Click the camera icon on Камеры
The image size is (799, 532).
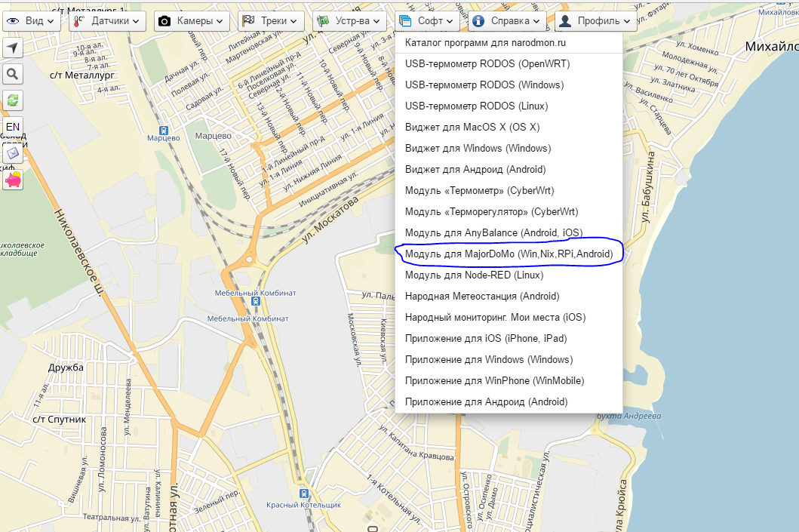[164, 21]
